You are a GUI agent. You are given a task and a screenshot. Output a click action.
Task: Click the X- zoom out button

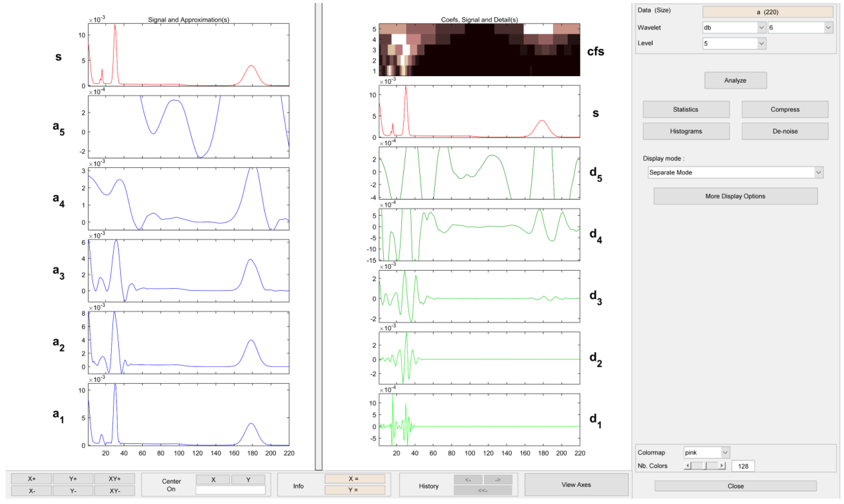31,491
